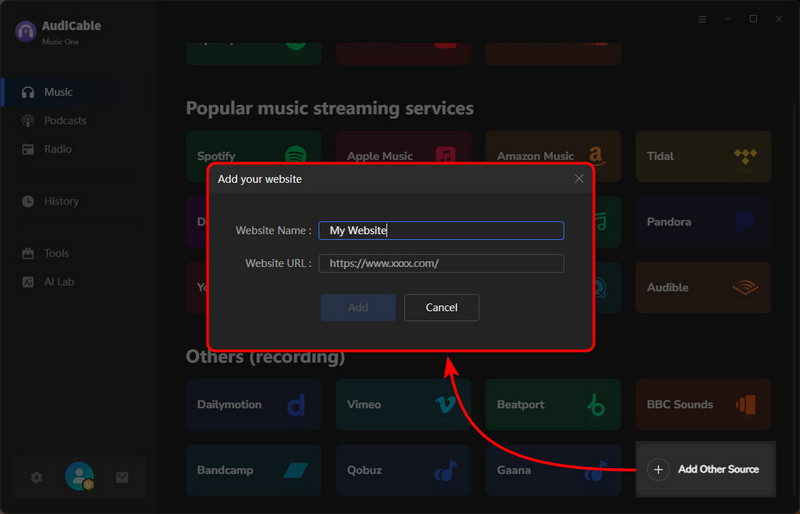
Task: Click the Amazon a logo icon
Action: click(x=596, y=155)
